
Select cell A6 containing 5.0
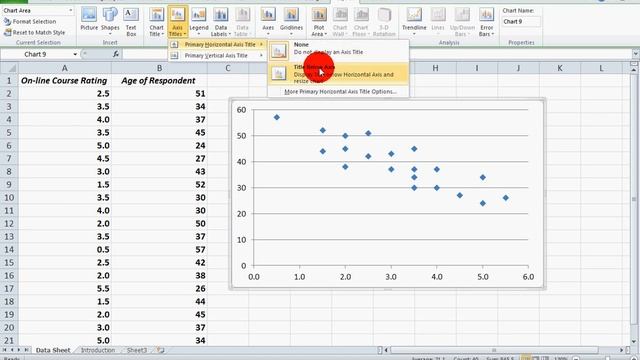coord(64,145)
